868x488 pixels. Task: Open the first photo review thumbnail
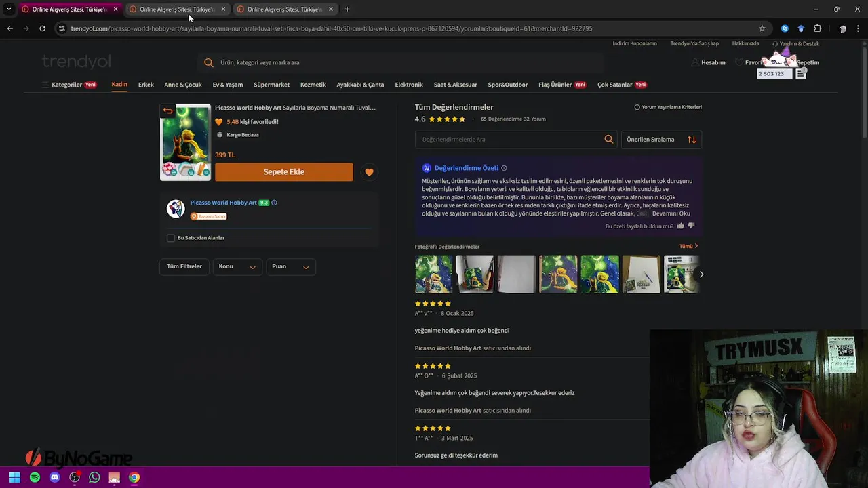tap(434, 274)
